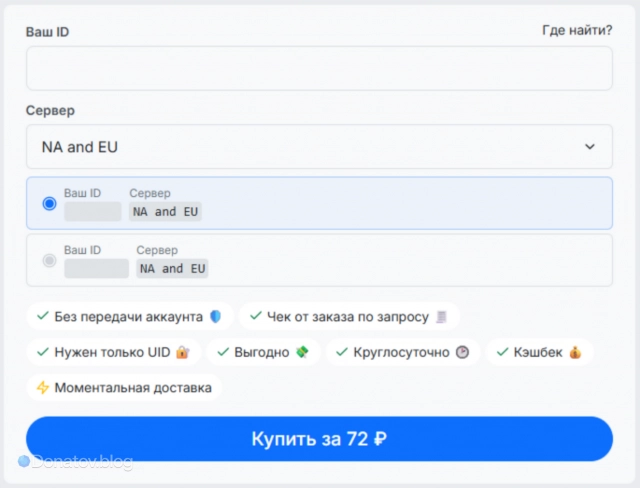Open the Сервер dropdown showing NA and EU

319,146
